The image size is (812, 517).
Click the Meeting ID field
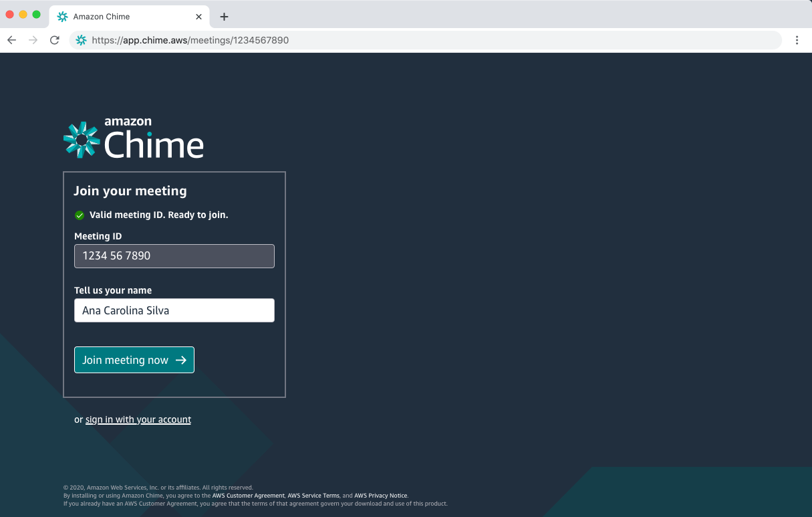pos(174,256)
